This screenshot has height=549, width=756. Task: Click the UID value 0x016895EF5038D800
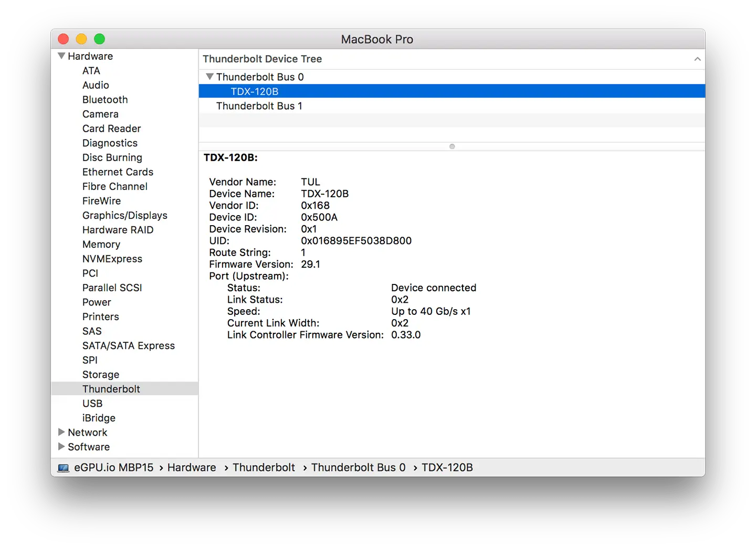click(x=356, y=241)
